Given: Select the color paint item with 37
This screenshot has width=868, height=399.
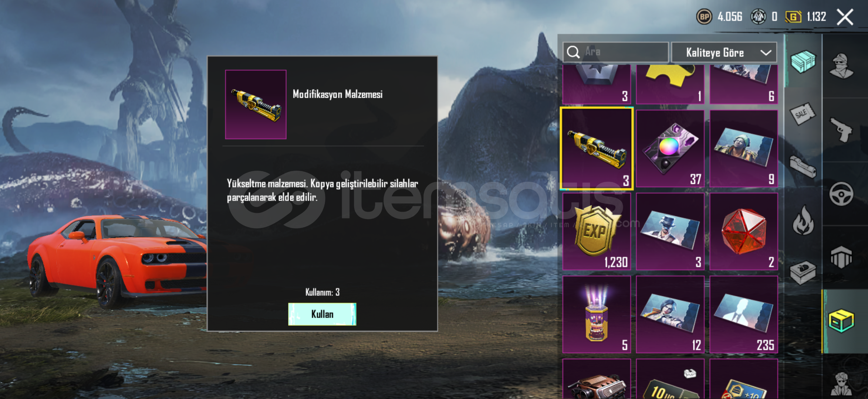Looking at the screenshot, I should click(670, 149).
